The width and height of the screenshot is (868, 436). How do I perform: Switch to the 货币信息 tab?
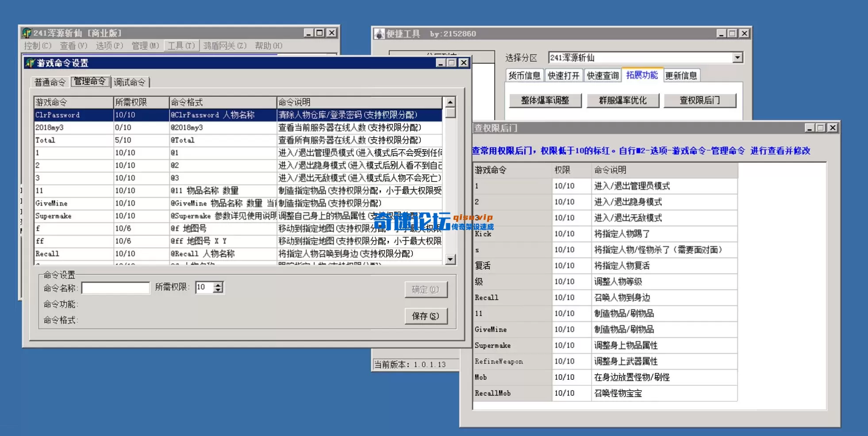pyautogui.click(x=524, y=75)
